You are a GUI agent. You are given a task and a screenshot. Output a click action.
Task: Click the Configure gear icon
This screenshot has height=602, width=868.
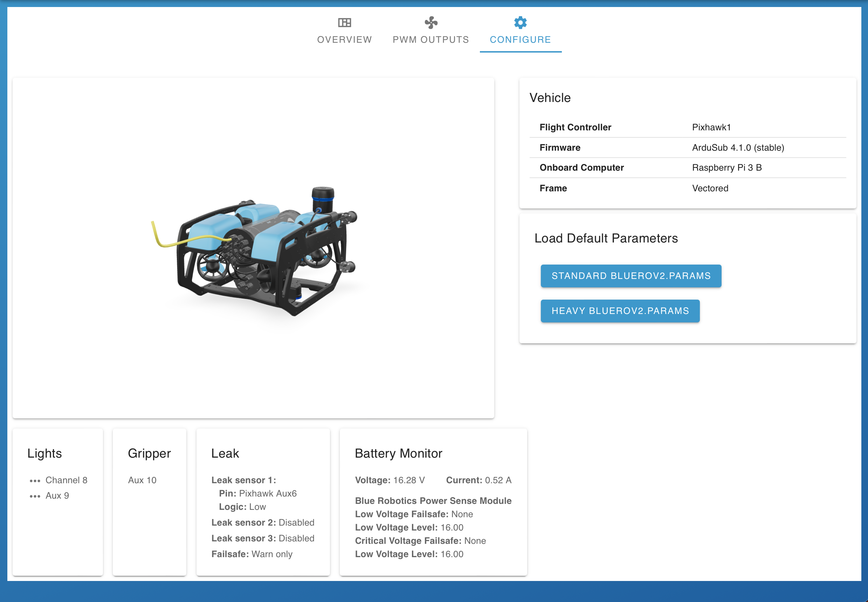[521, 23]
